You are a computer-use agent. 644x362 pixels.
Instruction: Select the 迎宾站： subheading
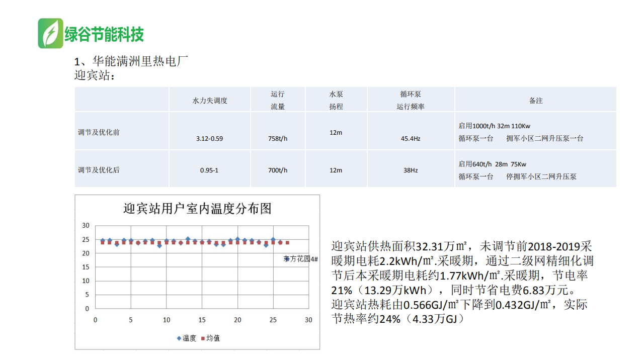[95, 76]
